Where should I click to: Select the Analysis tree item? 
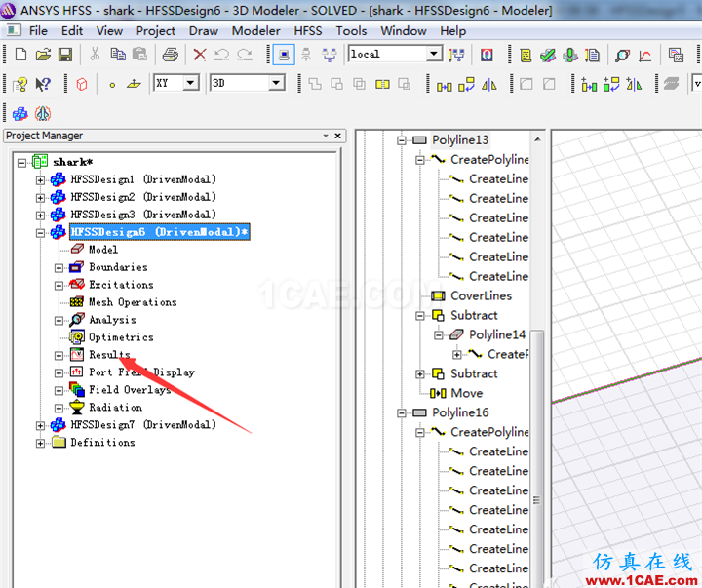coord(112,320)
